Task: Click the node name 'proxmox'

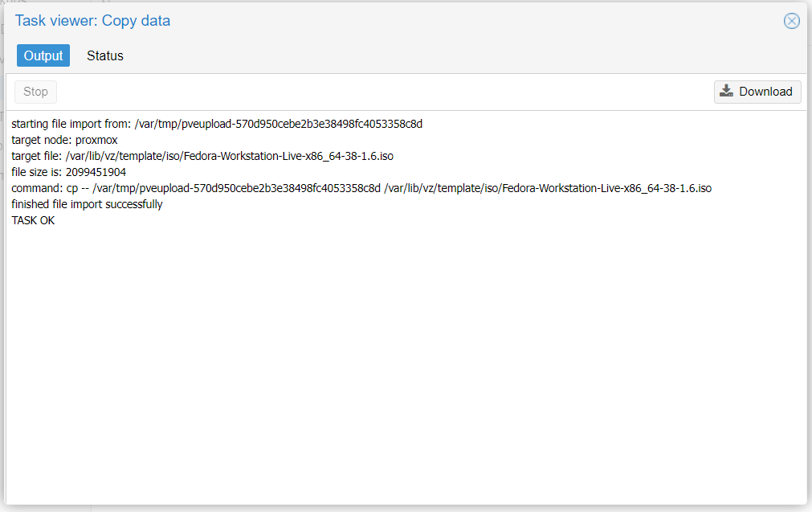Action: click(96, 140)
